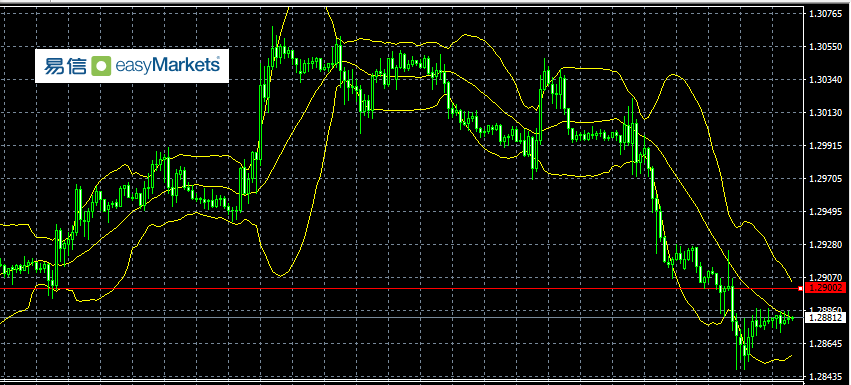Select the 1.30340 price scale value

click(825, 80)
